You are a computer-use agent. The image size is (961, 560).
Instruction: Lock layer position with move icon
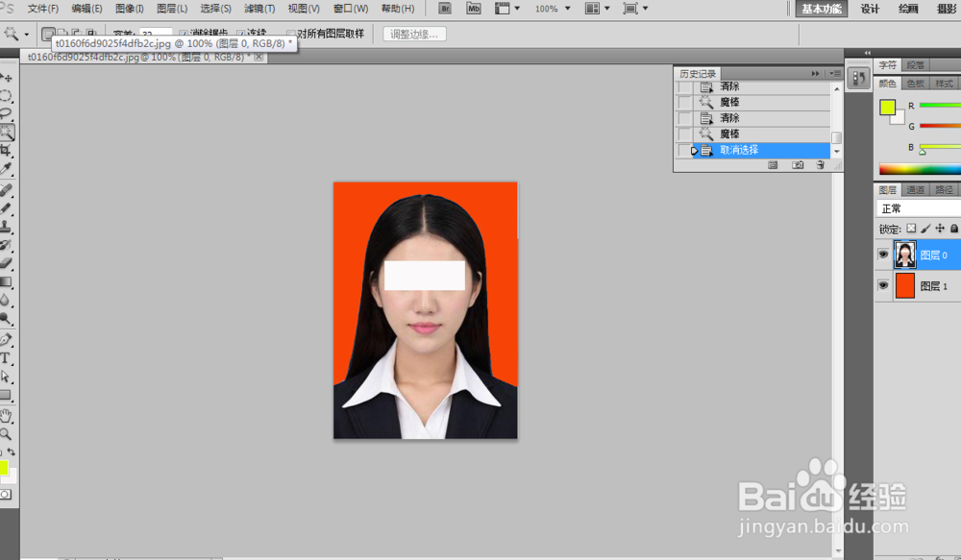[940, 229]
